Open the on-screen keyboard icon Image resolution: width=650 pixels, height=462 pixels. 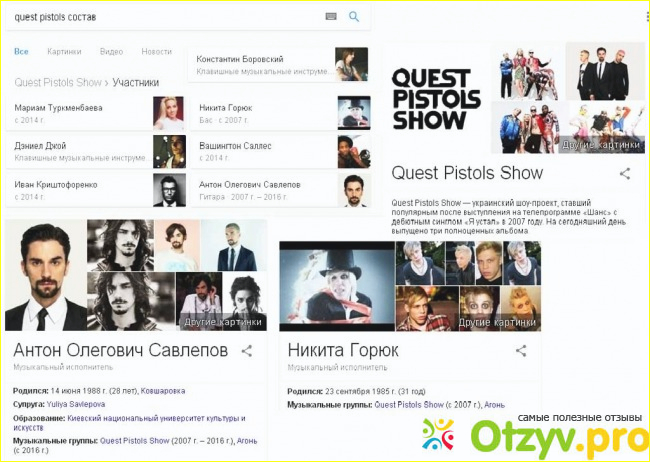[331, 17]
